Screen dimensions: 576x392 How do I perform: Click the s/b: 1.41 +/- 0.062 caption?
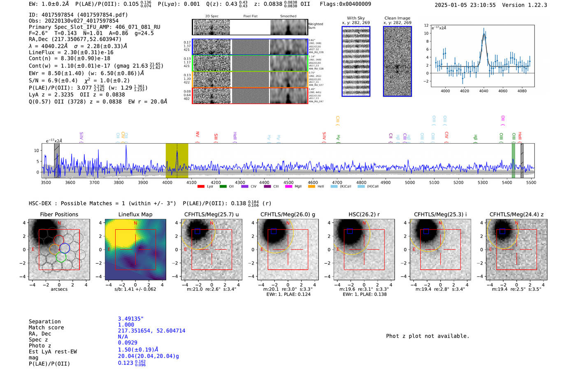tap(135, 289)
